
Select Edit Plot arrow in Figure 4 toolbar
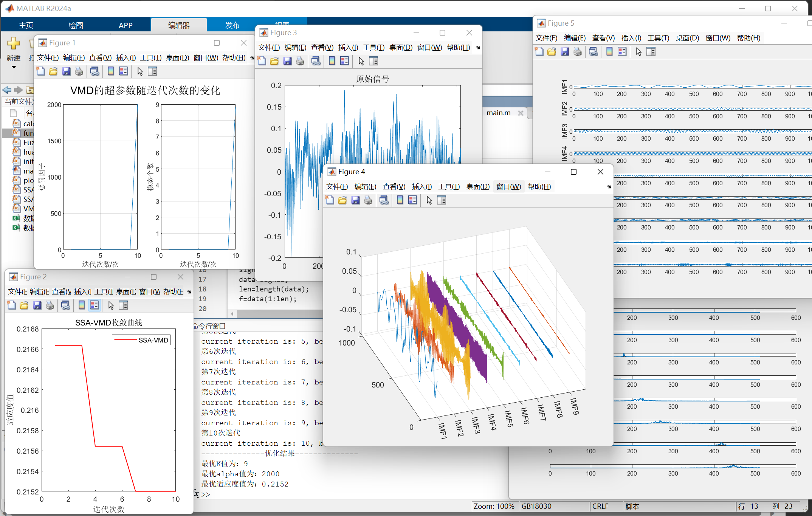(x=429, y=200)
